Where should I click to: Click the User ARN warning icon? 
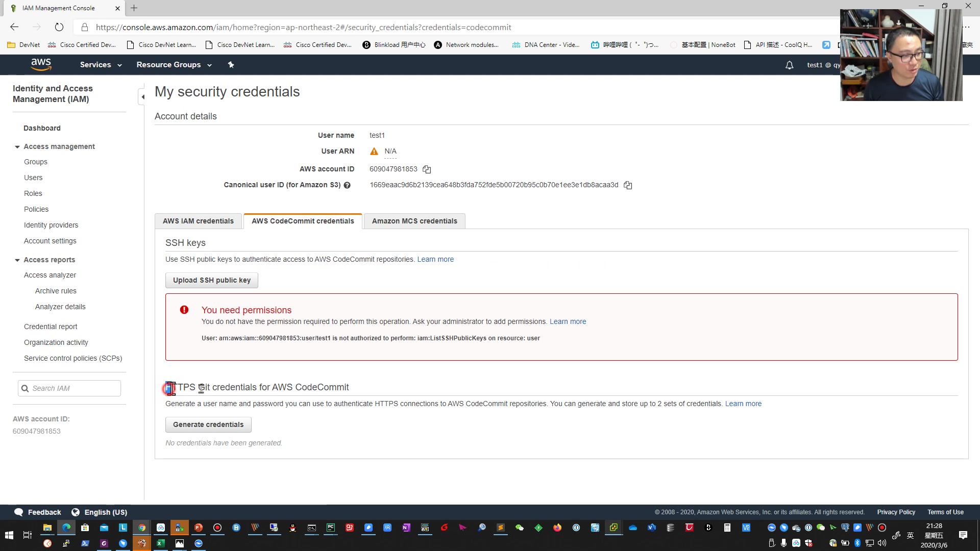coord(374,152)
